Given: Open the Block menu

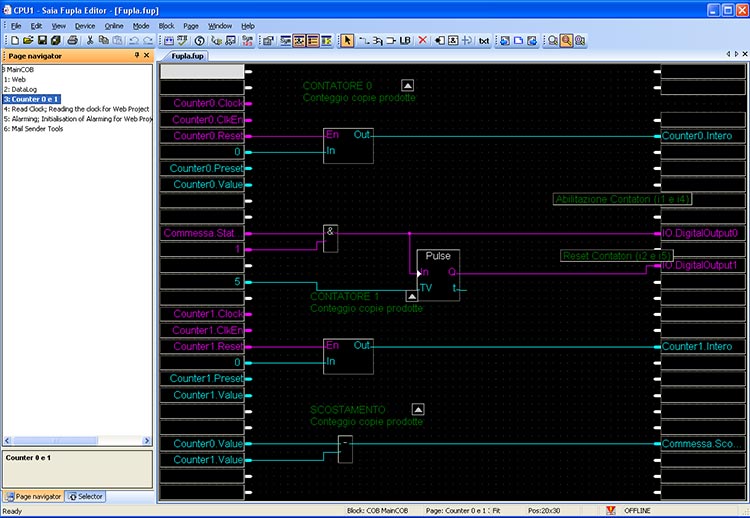Looking at the screenshot, I should point(166,26).
